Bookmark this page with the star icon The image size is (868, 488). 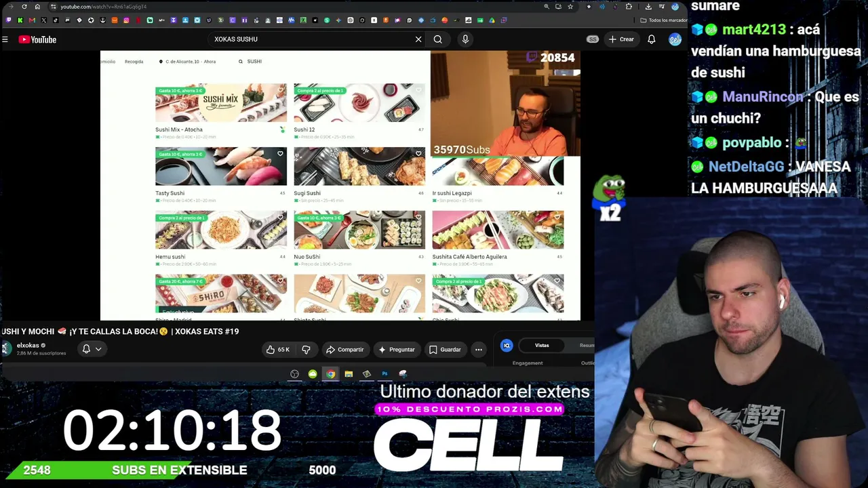coord(570,7)
